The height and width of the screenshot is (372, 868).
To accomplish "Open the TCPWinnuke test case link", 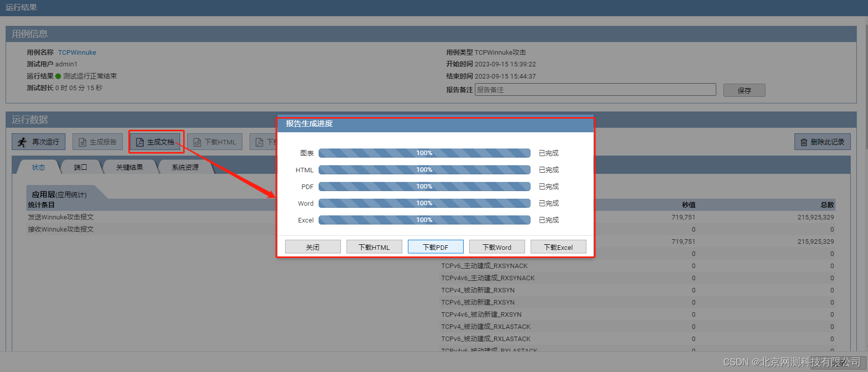I will 77,53.
